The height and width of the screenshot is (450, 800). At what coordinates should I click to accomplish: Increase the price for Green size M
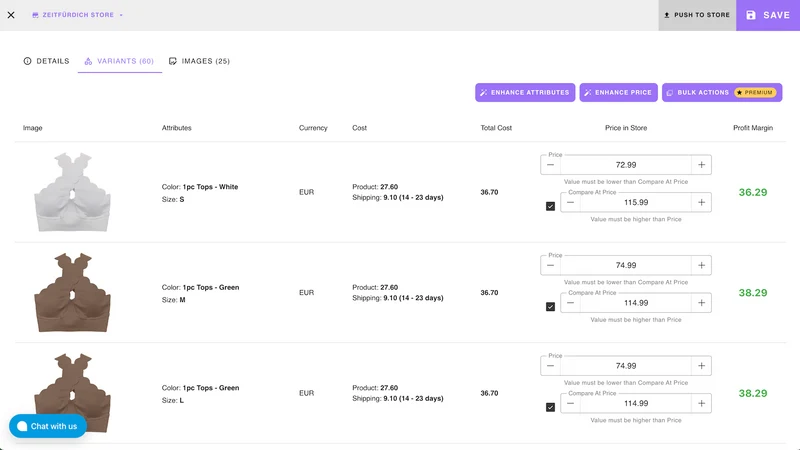click(x=702, y=265)
